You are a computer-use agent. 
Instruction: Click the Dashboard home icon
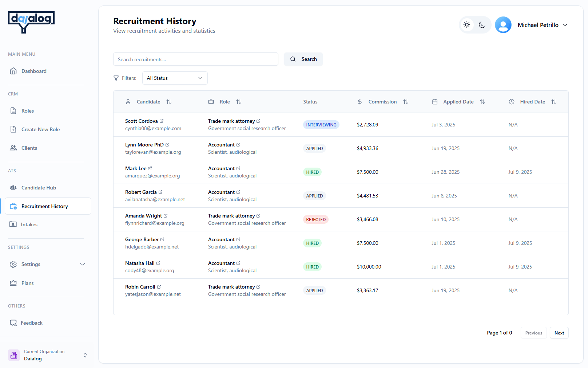(x=13, y=71)
